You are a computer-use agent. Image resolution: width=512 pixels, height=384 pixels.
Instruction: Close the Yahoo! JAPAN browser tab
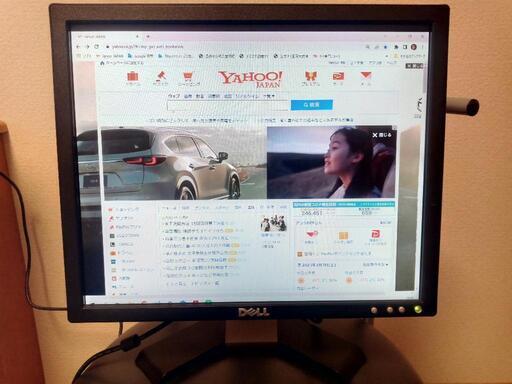[137, 36]
